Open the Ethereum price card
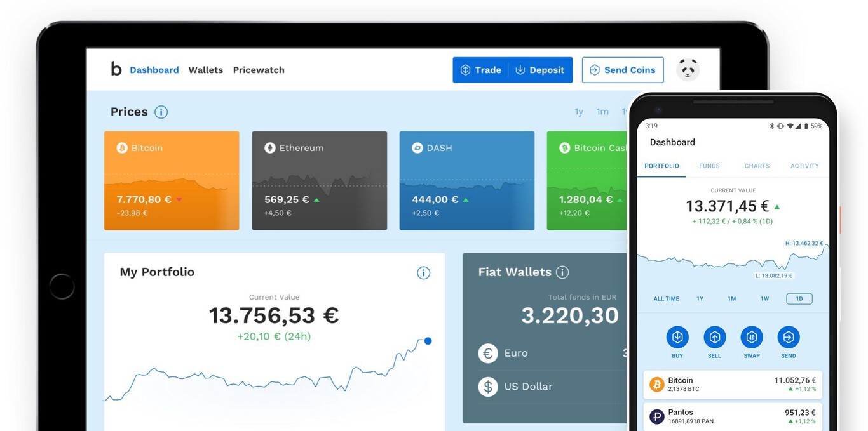This screenshot has height=431, width=868. click(319, 180)
